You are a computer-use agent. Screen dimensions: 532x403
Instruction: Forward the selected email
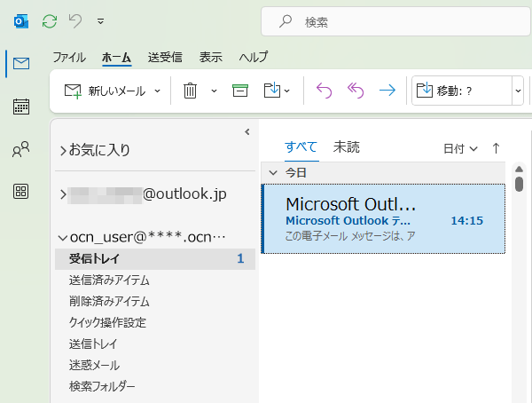tap(387, 90)
